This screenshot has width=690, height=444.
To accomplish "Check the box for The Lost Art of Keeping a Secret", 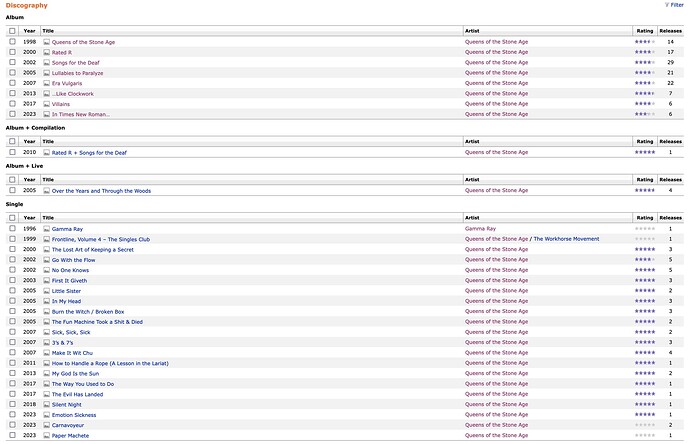I will click(12, 249).
